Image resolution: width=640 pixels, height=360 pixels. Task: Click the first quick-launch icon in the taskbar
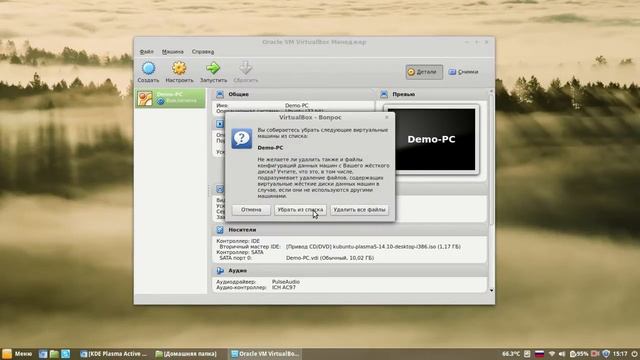(x=43, y=354)
